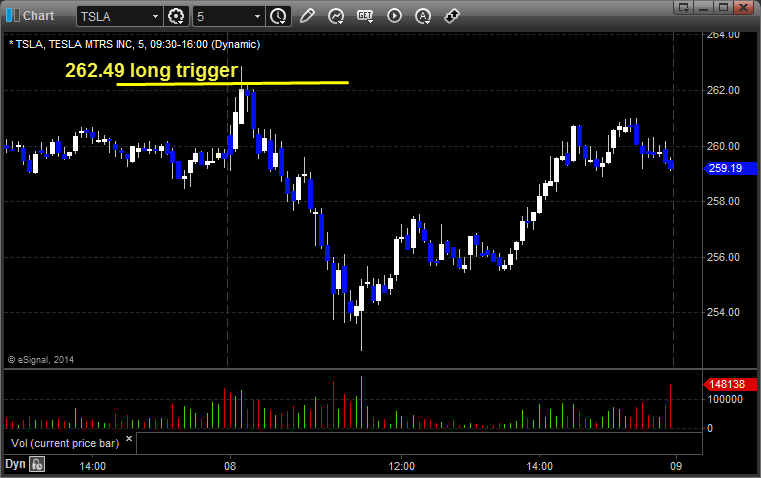761x478 pixels.
Task: Click the 08 date axis label
Action: coord(230,466)
